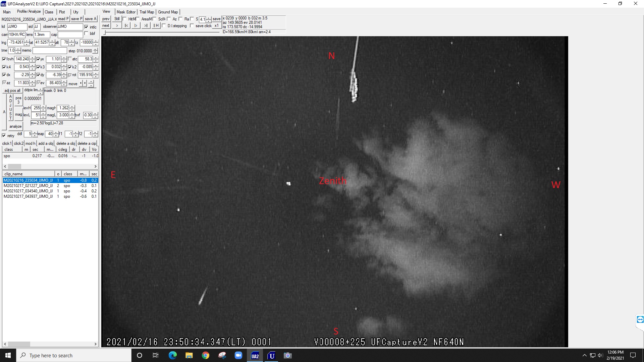644x362 pixels.
Task: Increase the lng value with stepper
Action: (27, 41)
